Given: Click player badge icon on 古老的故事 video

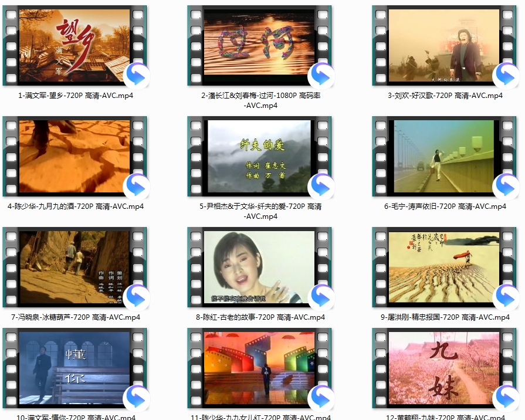Looking at the screenshot, I should 321,297.
